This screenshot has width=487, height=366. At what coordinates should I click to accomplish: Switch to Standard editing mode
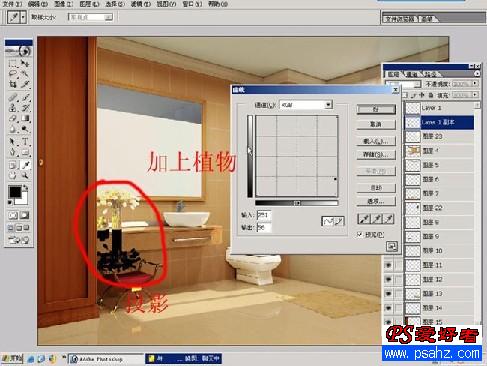pos(13,215)
